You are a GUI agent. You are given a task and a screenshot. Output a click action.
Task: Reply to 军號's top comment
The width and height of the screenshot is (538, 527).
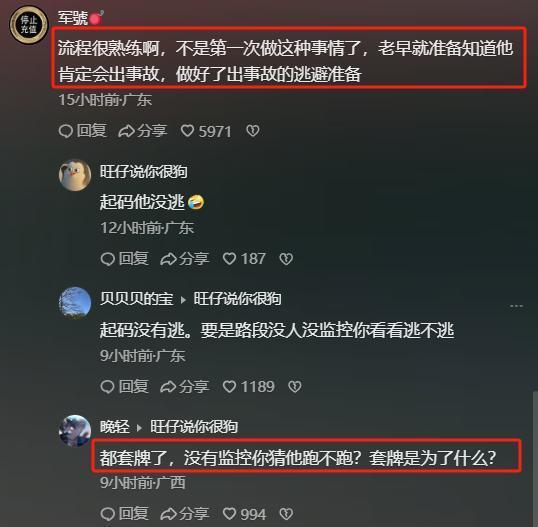[82, 131]
